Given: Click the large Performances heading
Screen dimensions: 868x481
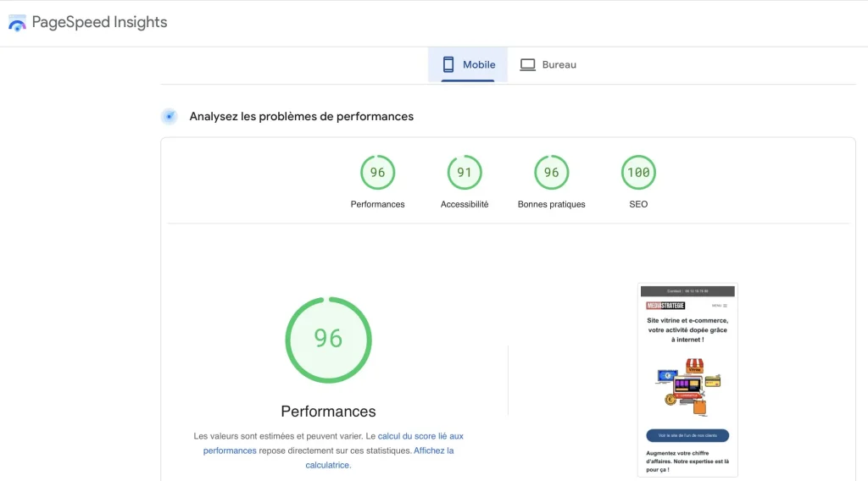Looking at the screenshot, I should [x=328, y=412].
